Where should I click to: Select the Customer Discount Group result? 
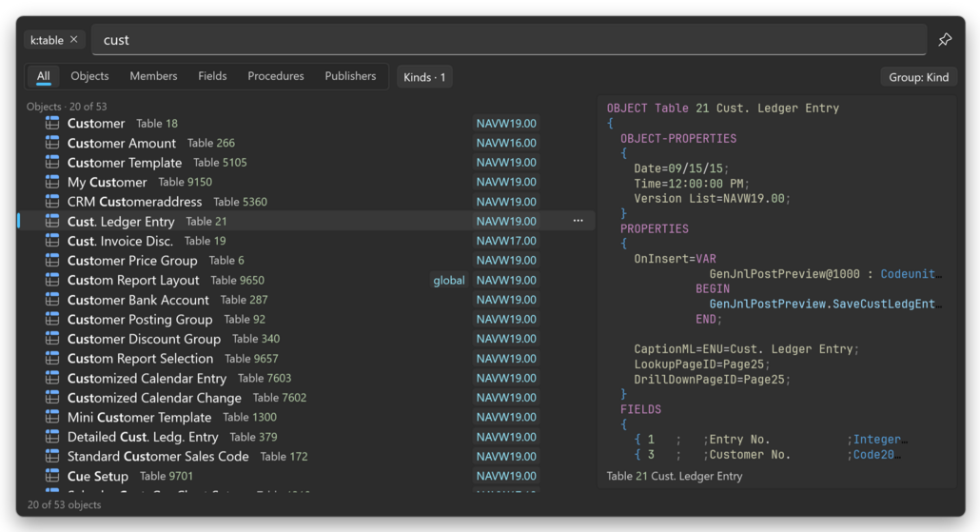pos(306,339)
